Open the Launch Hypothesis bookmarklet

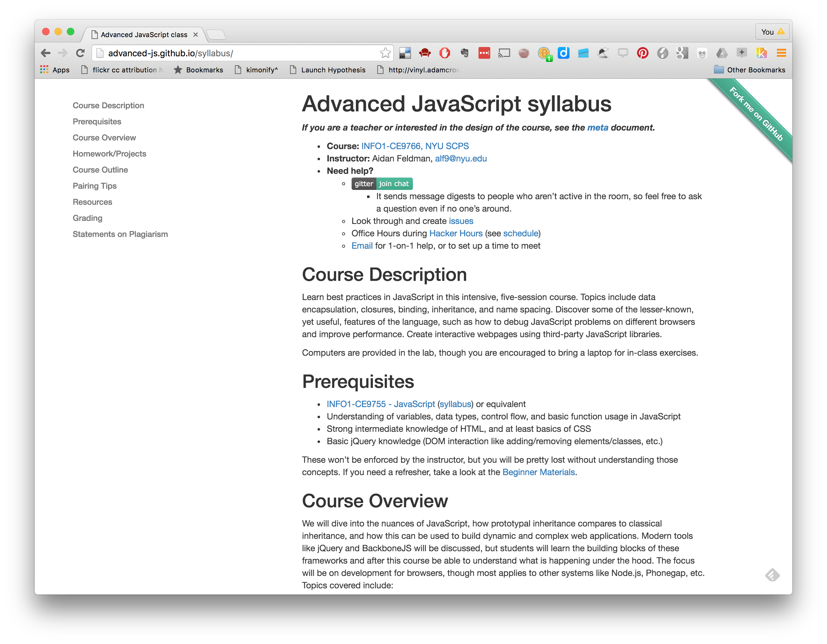[x=327, y=70]
